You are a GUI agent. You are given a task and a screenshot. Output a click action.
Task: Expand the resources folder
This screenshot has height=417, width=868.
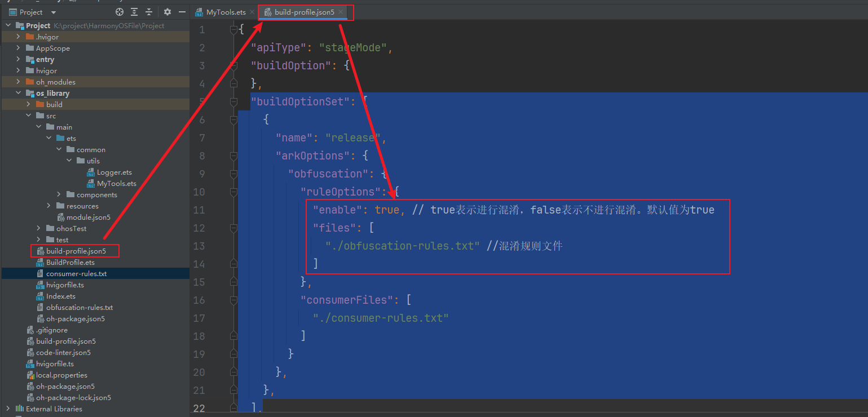[49, 206]
